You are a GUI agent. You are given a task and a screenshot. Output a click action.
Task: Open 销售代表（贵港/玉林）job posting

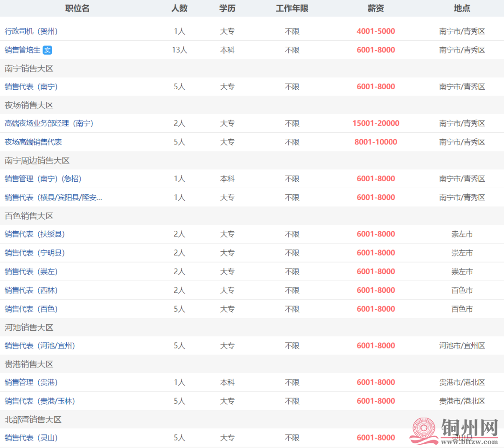pos(40,401)
